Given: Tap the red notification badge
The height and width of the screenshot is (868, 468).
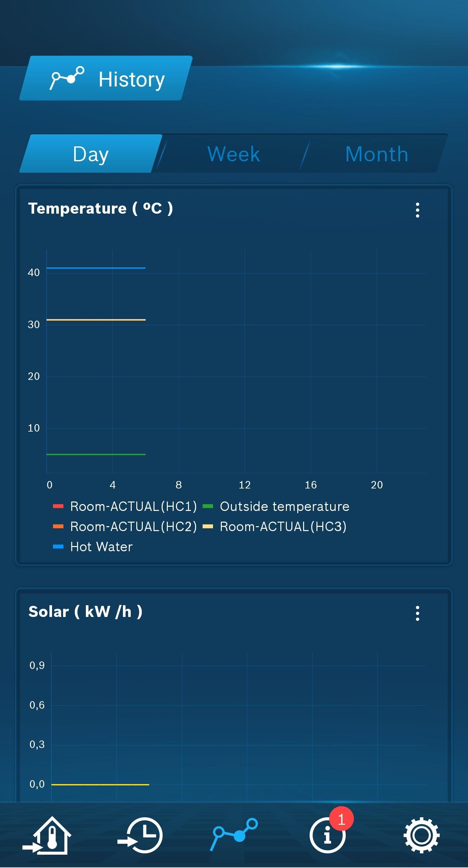Looking at the screenshot, I should [341, 820].
